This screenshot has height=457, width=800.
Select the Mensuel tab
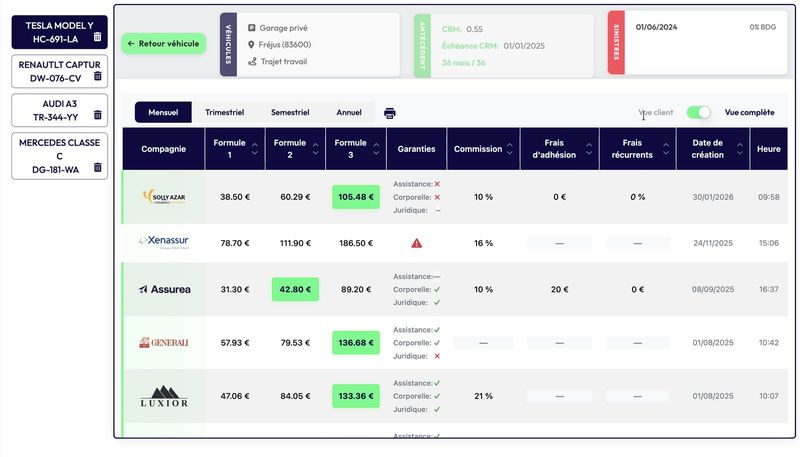point(163,112)
